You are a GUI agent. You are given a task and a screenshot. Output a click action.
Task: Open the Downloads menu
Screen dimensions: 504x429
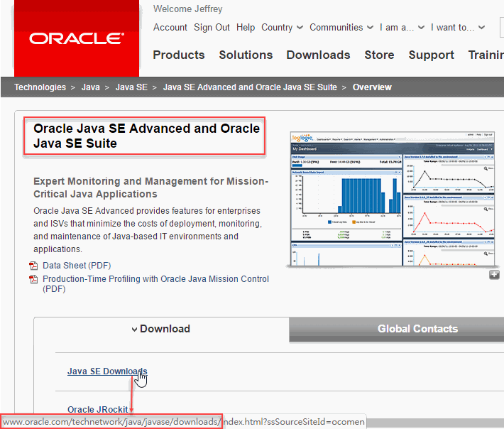(x=318, y=55)
